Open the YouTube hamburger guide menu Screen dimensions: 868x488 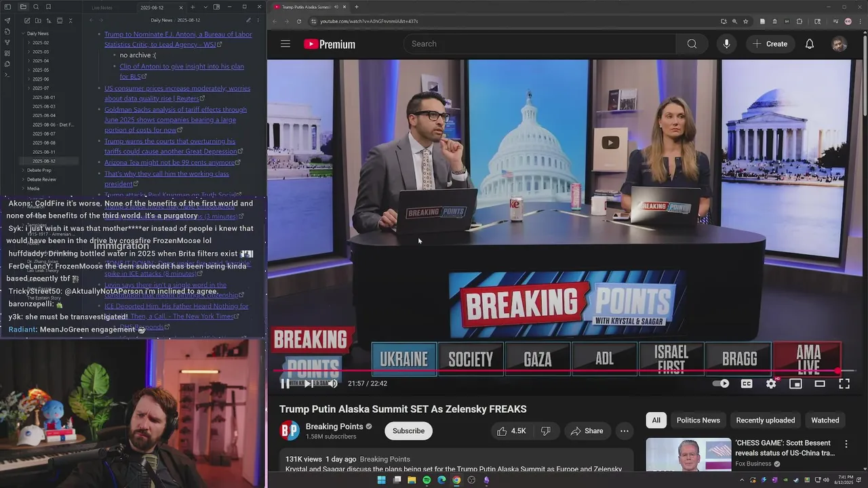285,44
